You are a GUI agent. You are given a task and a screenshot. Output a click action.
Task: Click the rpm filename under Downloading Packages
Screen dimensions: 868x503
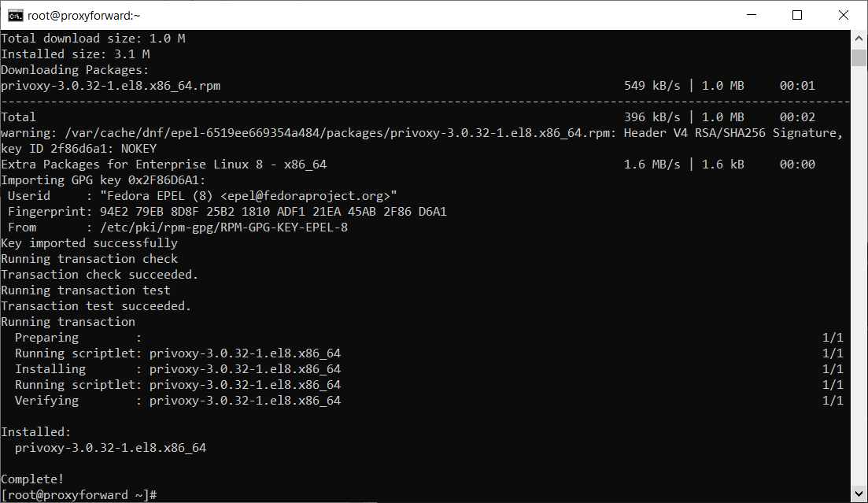pyautogui.click(x=110, y=86)
